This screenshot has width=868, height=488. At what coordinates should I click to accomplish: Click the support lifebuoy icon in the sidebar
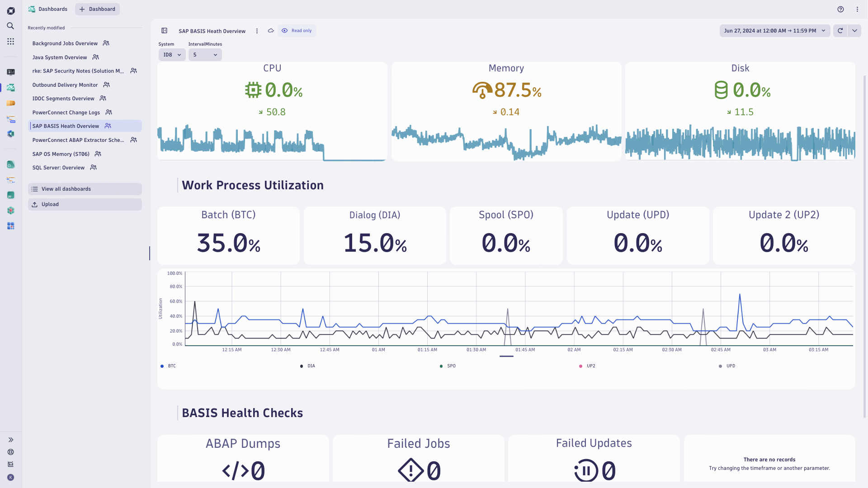(10, 452)
